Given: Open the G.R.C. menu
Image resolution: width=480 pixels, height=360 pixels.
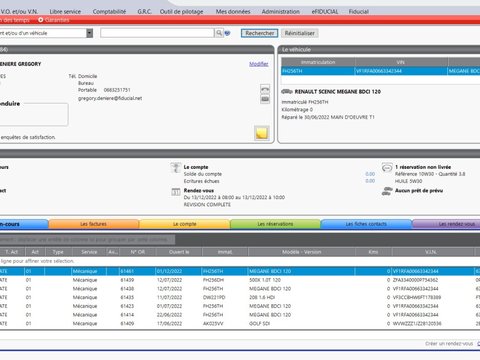Looking at the screenshot, I should (x=144, y=12).
